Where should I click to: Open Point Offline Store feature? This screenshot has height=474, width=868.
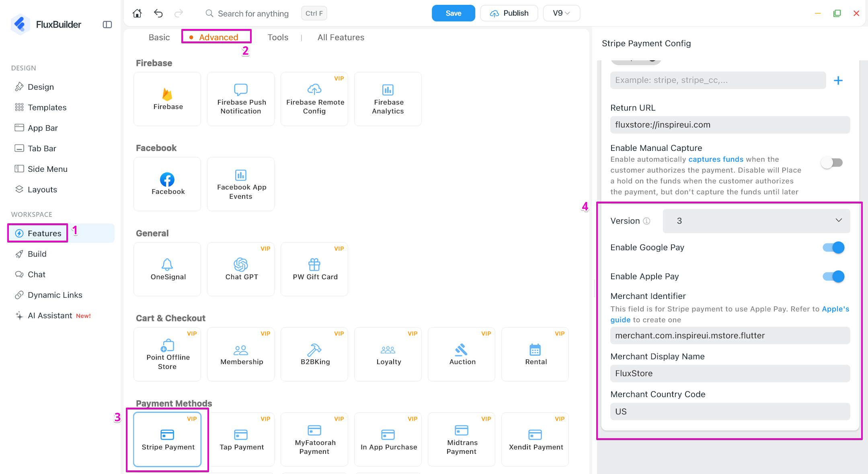(x=167, y=354)
